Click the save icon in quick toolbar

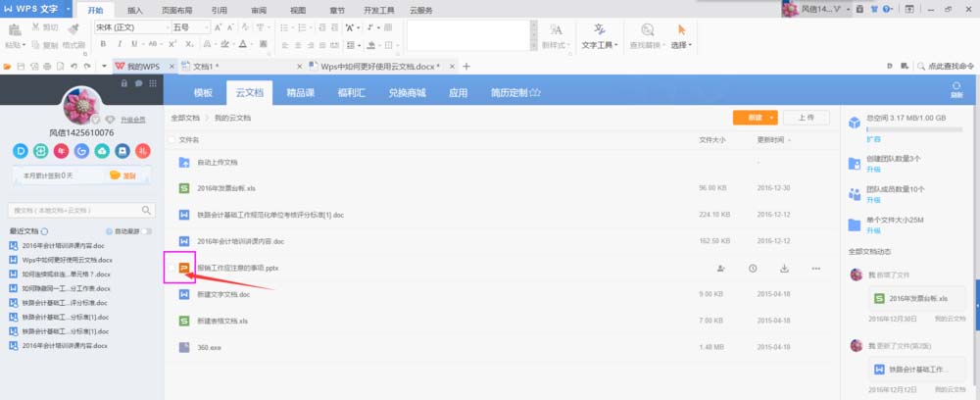pyautogui.click(x=22, y=67)
